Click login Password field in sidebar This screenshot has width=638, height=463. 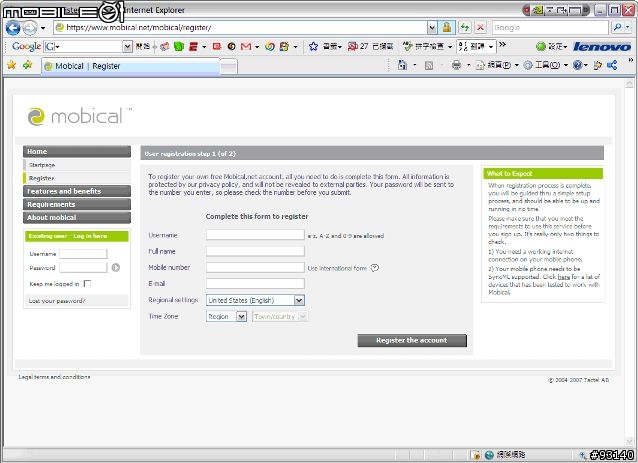(83, 268)
